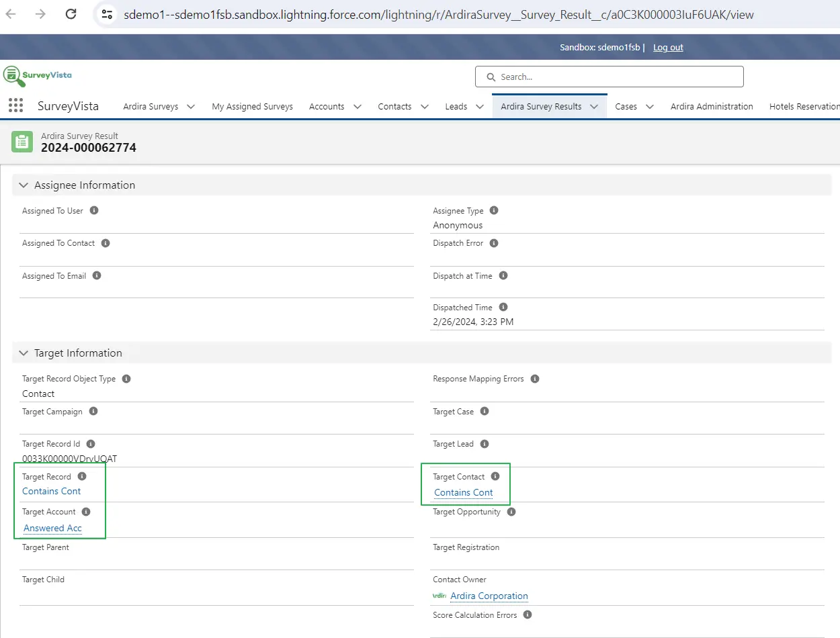
Task: Click the browser forward arrow
Action: tap(40, 13)
